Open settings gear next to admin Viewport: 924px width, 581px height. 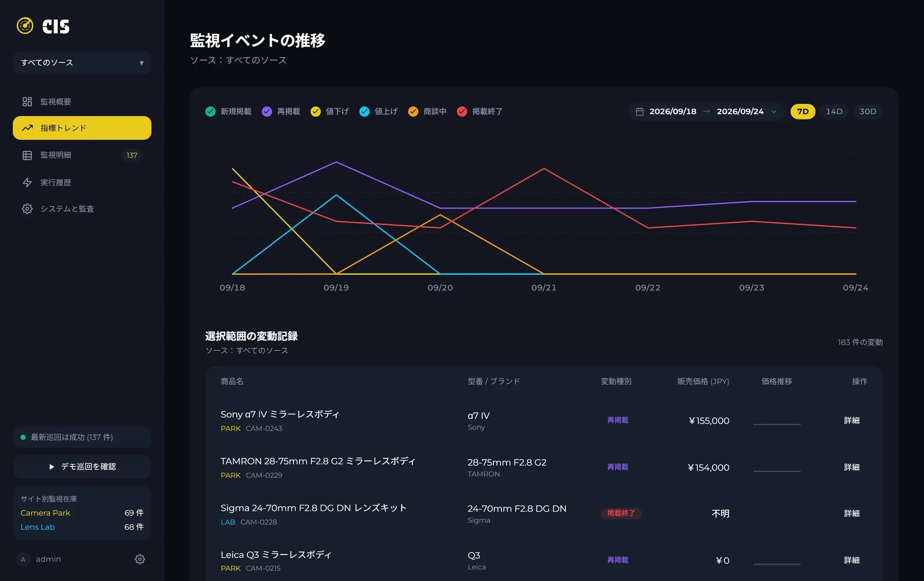tap(140, 559)
